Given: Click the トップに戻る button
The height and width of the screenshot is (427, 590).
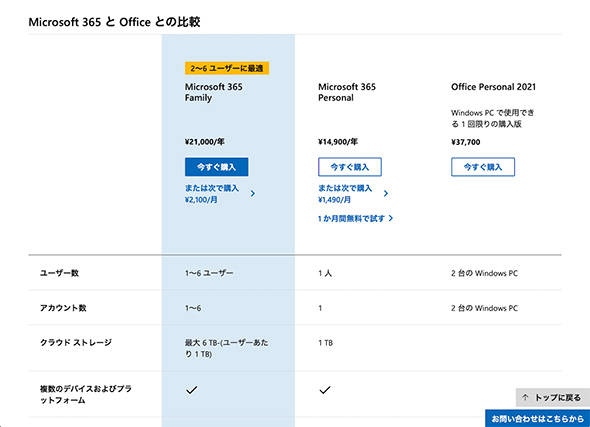Looking at the screenshot, I should (x=553, y=397).
